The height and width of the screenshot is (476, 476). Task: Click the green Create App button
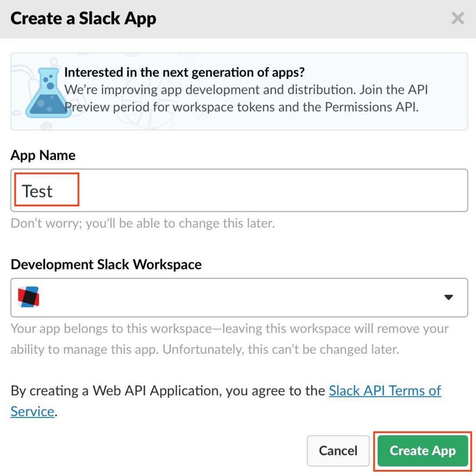coord(423,450)
